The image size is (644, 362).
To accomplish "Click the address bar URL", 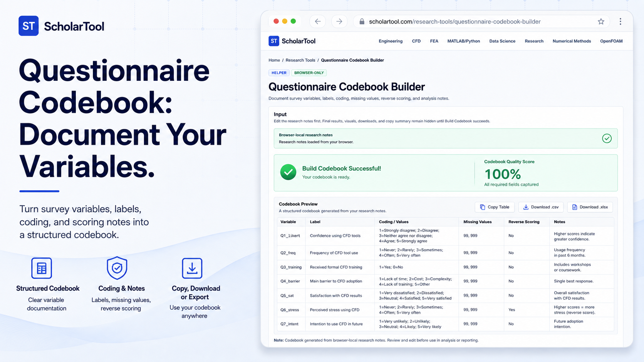I will coord(454,22).
